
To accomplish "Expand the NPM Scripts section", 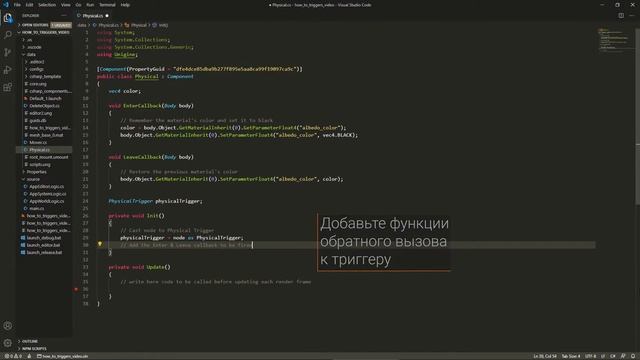I will [34, 349].
